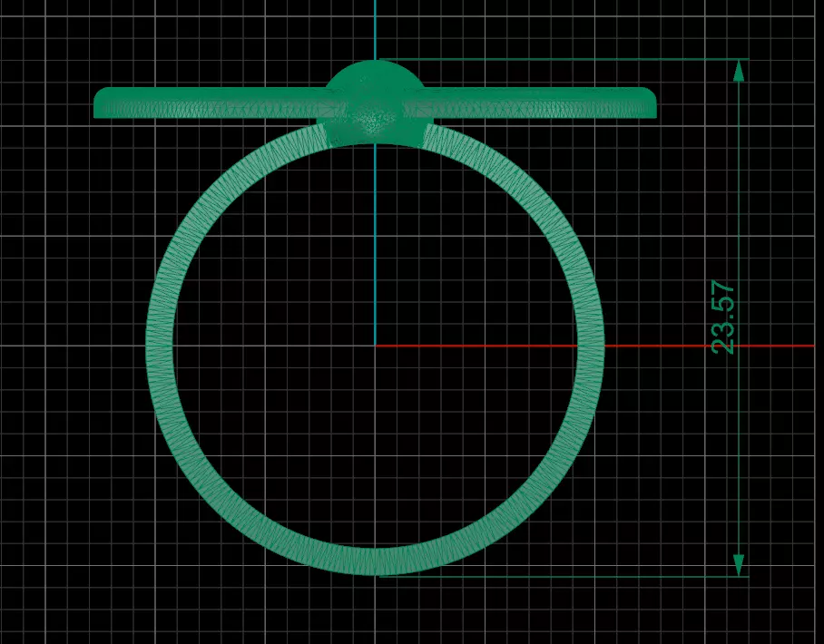Click the bottom arrowhead of the dimension line
The width and height of the screenshot is (824, 644).
[x=739, y=565]
